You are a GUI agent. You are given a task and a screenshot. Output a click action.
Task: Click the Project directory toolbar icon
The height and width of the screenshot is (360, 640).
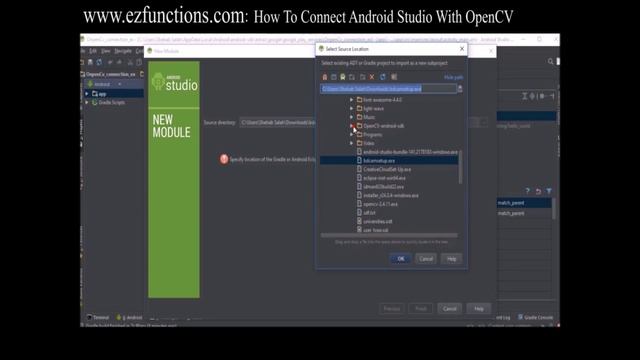click(x=343, y=77)
